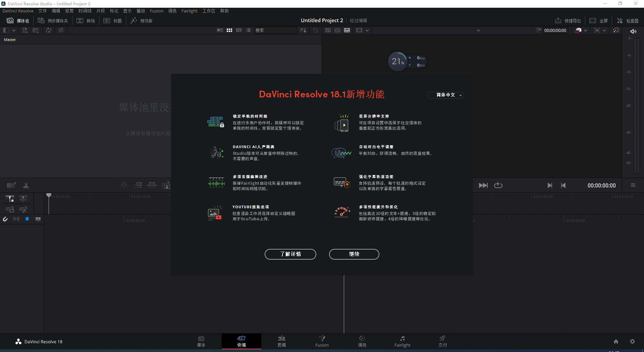Click the append to end edit icon
Image resolution: width=644 pixels, height=352 pixels.
(138, 185)
